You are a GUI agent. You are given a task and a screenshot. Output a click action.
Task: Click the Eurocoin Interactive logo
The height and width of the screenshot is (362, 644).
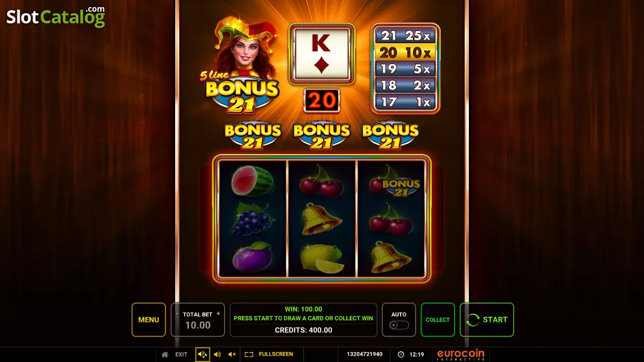461,354
